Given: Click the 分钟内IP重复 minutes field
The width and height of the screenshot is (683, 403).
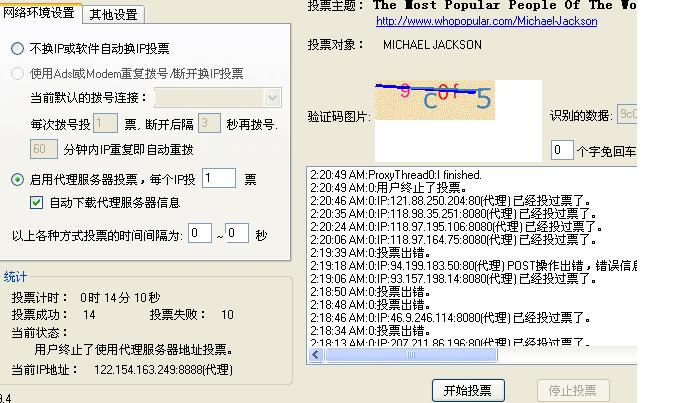Looking at the screenshot, I should click(x=43, y=149).
